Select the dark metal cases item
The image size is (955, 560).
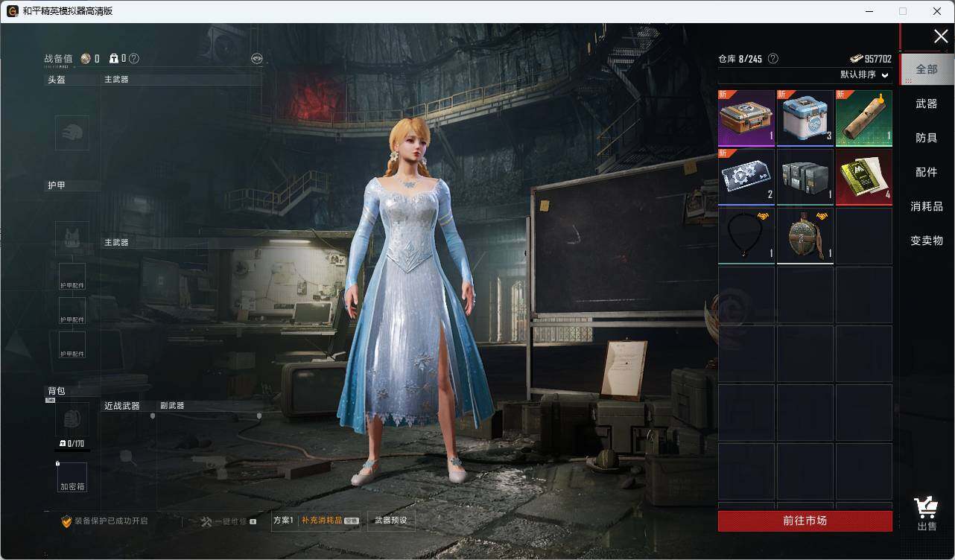(x=805, y=176)
